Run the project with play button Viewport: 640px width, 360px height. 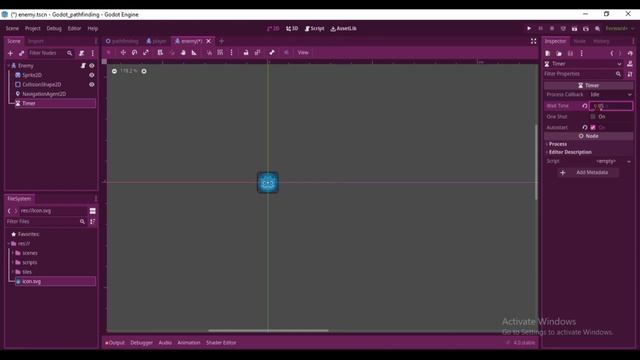tap(529, 29)
